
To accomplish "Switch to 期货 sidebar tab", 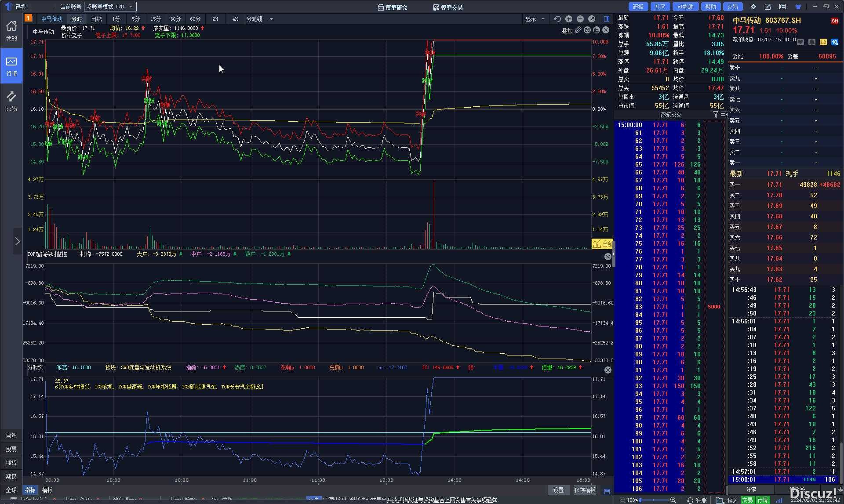I will (x=11, y=463).
